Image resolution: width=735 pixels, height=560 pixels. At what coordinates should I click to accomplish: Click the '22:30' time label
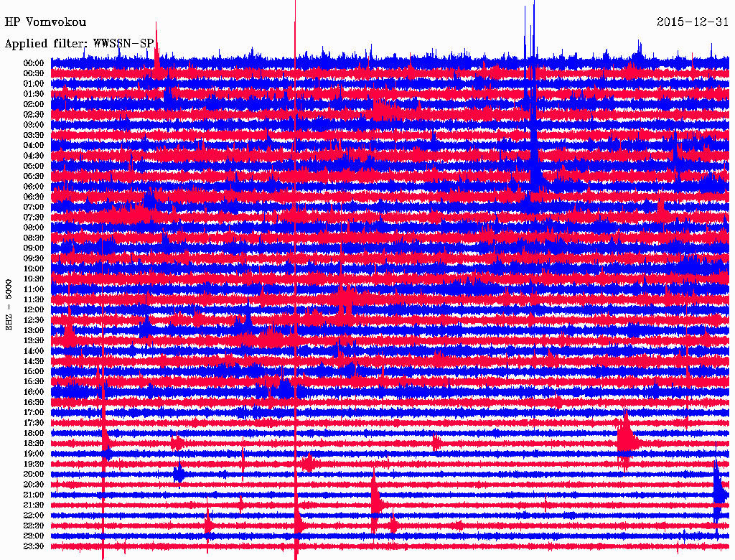(33, 526)
